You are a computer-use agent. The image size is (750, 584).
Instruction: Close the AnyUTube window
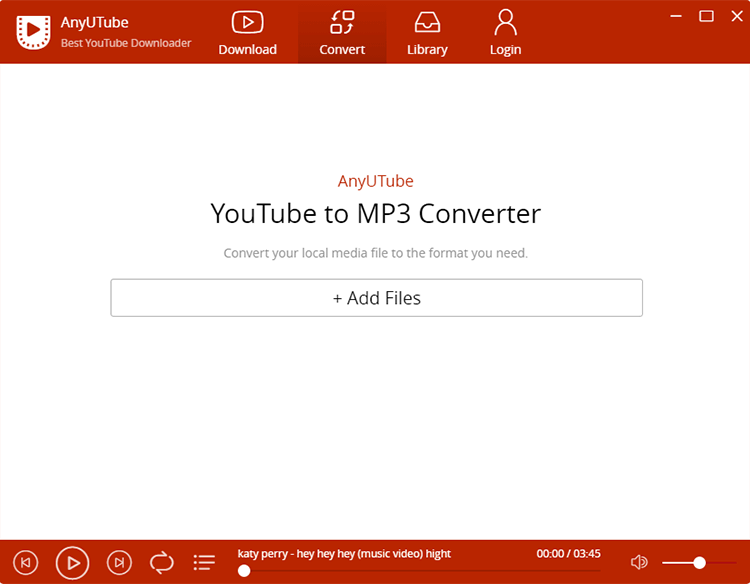point(737,16)
